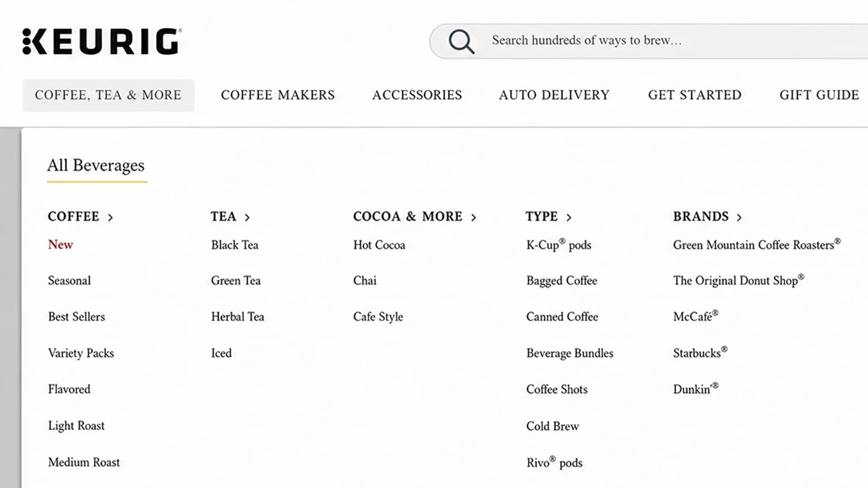Browse The Original Donut Shop brand

739,281
